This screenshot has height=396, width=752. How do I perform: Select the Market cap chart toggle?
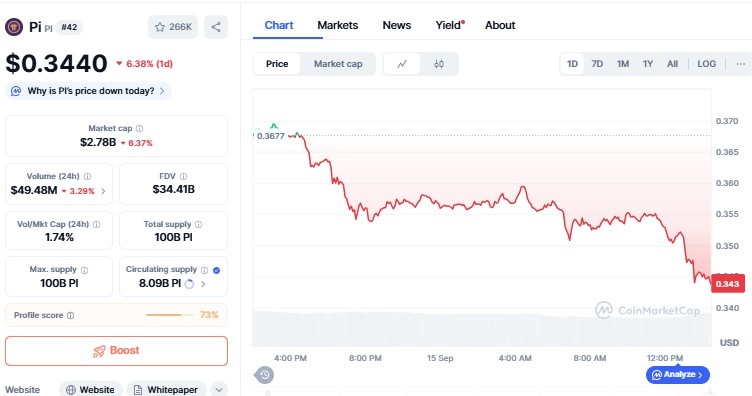pos(338,64)
